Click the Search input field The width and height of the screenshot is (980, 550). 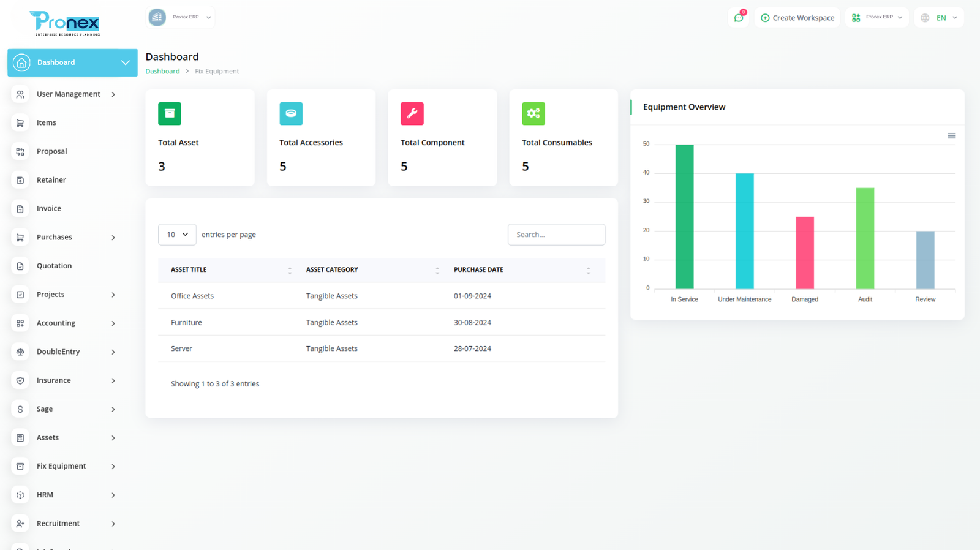pos(556,235)
